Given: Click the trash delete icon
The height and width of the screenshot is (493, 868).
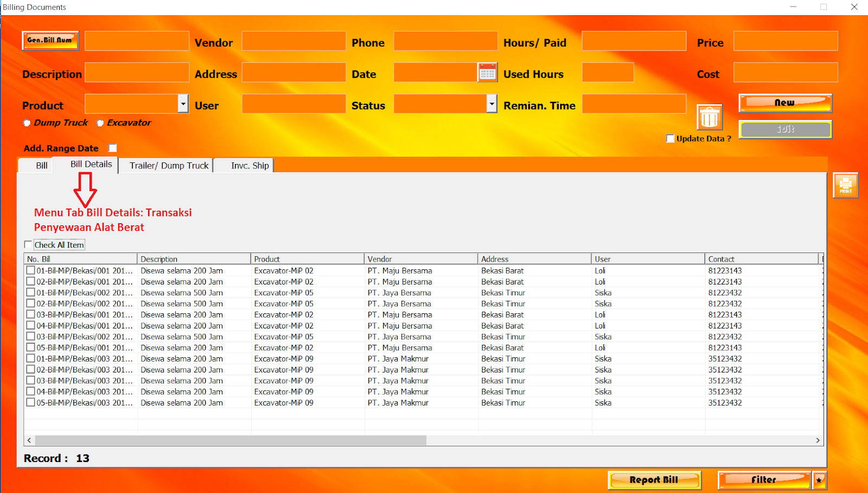Looking at the screenshot, I should [x=710, y=116].
